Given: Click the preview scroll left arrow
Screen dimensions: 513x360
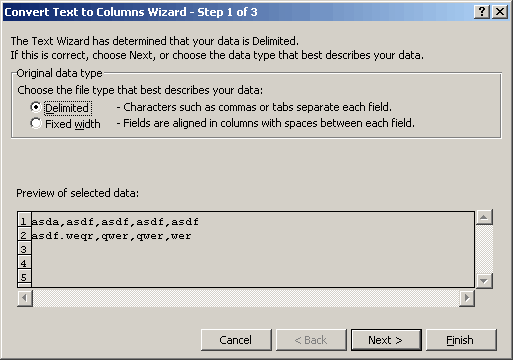Looking at the screenshot, I should [25, 298].
